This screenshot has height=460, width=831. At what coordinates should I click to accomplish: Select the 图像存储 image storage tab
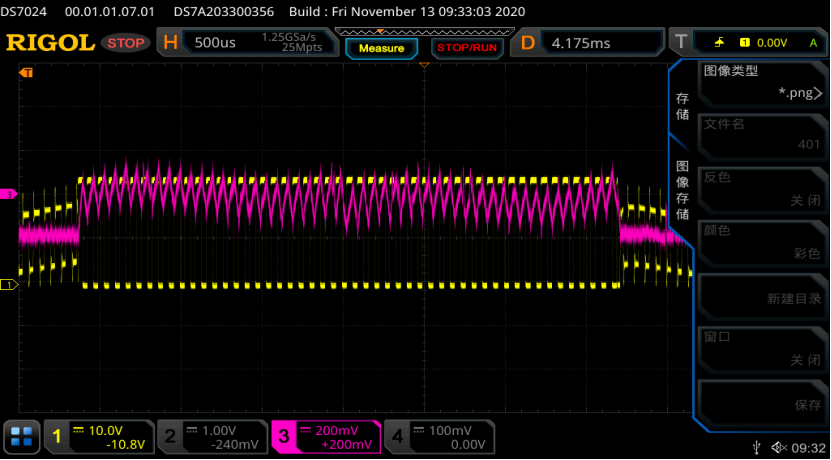pos(682,190)
